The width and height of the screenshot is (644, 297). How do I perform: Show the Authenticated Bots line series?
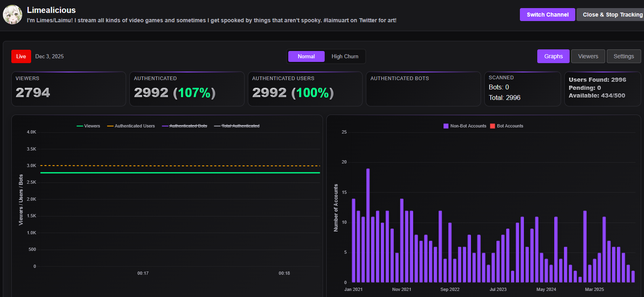click(184, 126)
